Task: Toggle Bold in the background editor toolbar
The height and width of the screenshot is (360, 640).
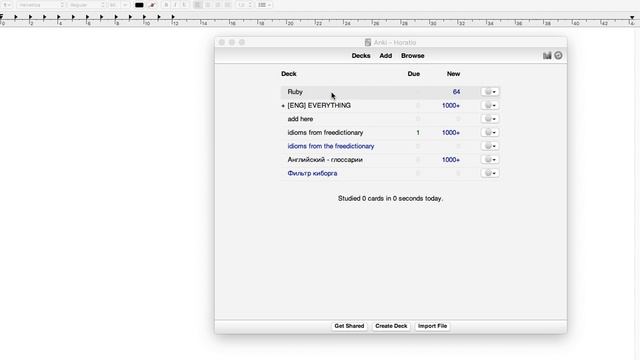Action: 166,5
